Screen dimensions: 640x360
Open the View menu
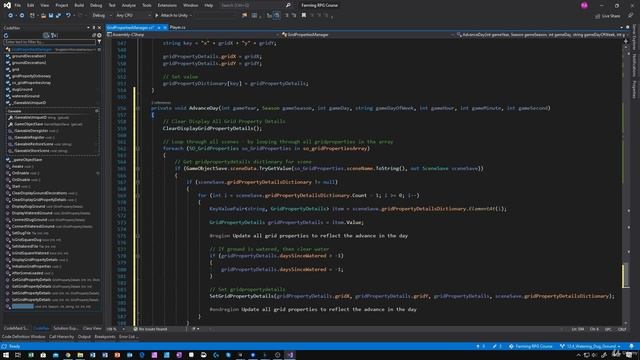pos(44,5)
